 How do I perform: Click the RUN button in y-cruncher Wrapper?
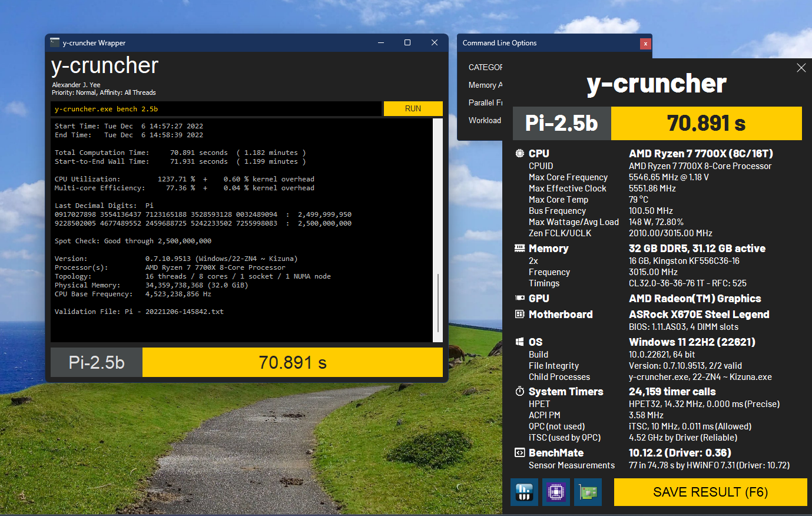[x=413, y=108]
